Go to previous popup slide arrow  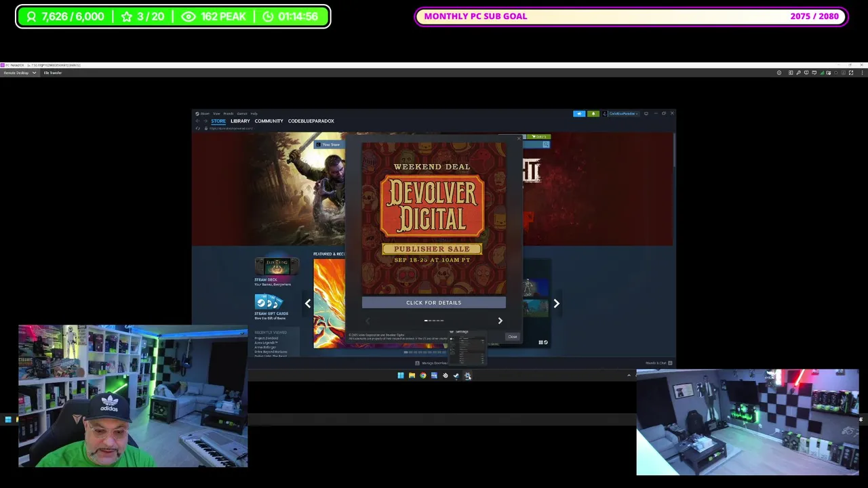click(x=368, y=321)
